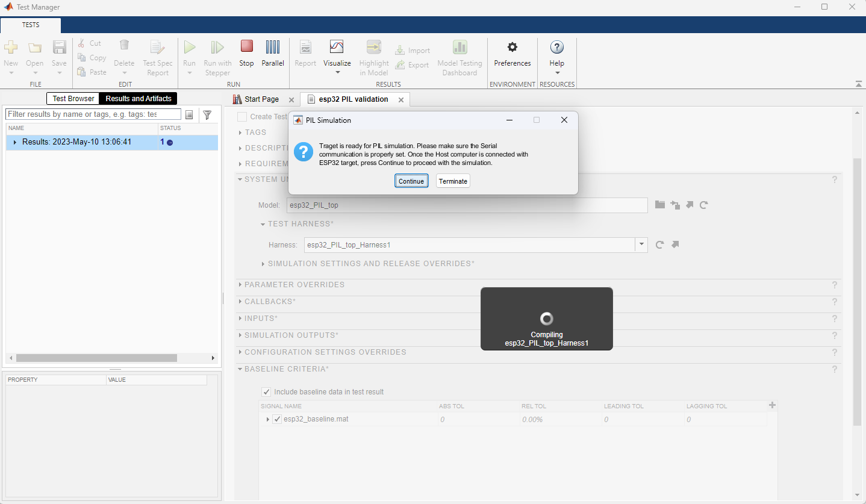Click the ribbon collapse arrow
The height and width of the screenshot is (504, 866).
[858, 84]
